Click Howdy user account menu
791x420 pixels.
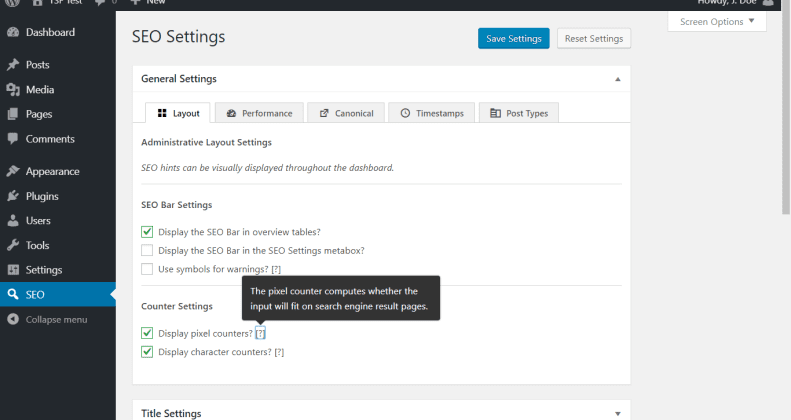(735, 2)
